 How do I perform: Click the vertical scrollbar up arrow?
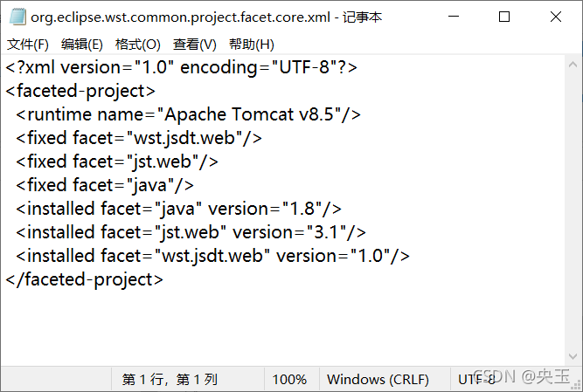[x=573, y=64]
